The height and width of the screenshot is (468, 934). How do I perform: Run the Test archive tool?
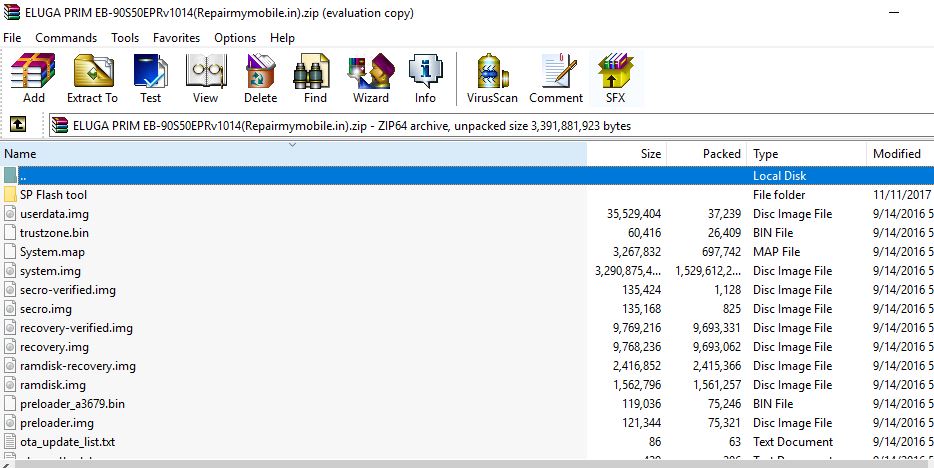(150, 71)
